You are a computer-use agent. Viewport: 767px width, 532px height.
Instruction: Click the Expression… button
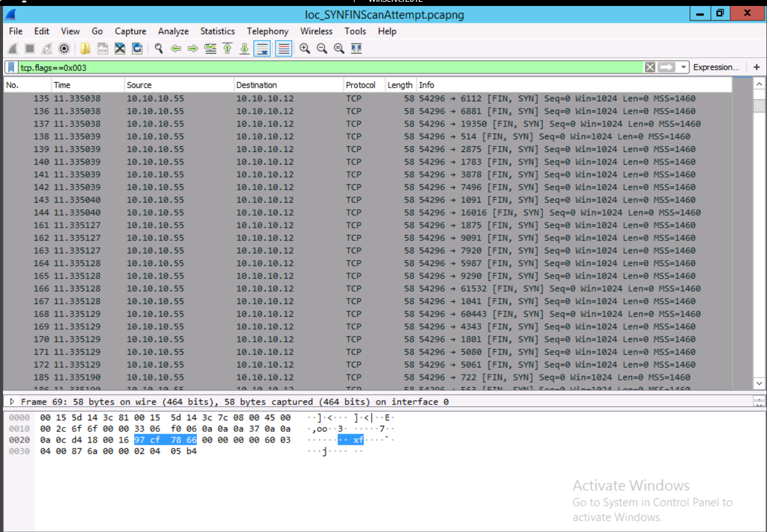716,67
